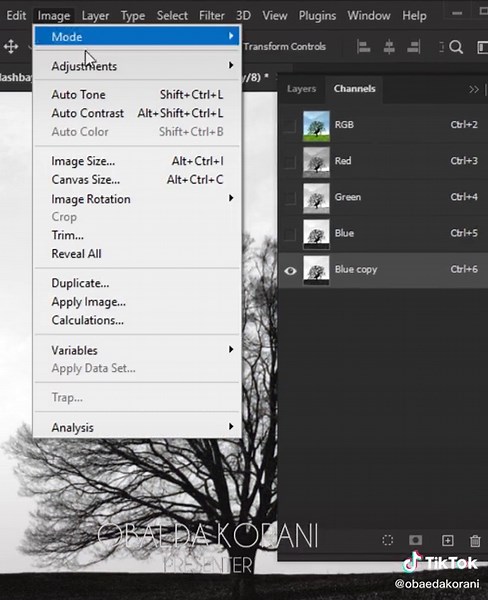
Task: Delete current channel trash icon
Action: (x=475, y=540)
